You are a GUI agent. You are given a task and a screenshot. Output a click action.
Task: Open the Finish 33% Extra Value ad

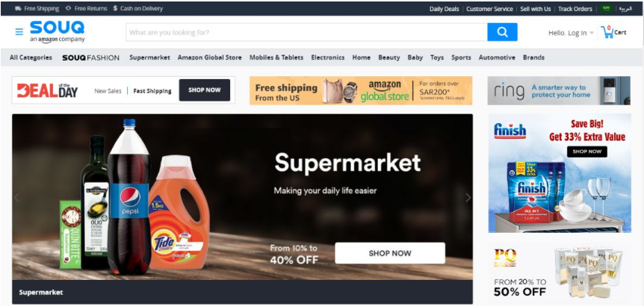point(560,173)
